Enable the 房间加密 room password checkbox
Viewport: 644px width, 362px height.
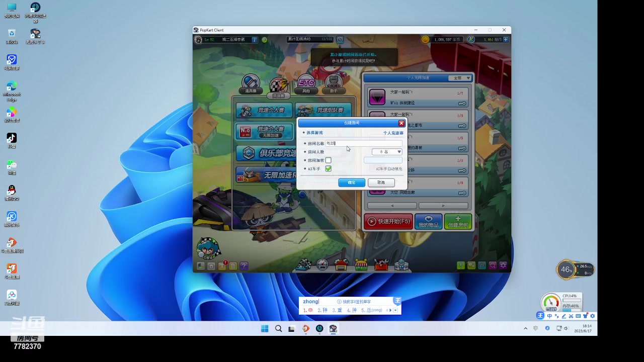[328, 160]
